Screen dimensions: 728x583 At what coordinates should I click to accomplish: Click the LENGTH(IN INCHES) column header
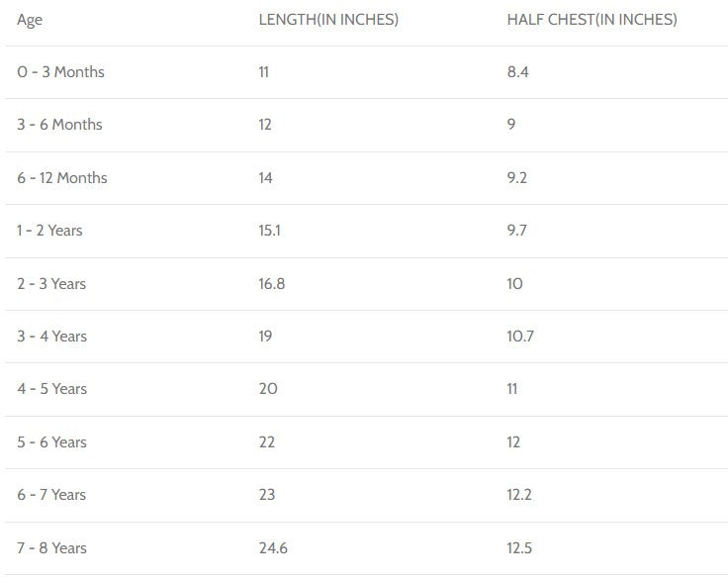(328, 20)
